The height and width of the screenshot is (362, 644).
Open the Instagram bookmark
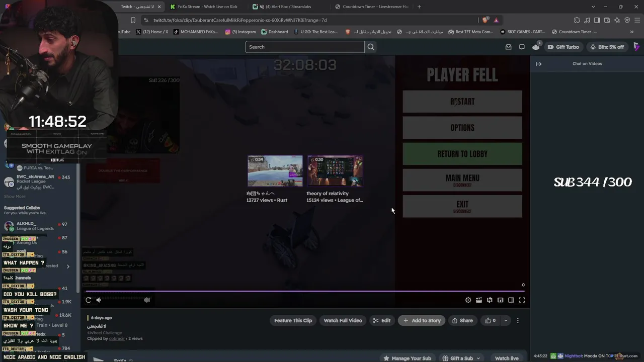click(240, 32)
